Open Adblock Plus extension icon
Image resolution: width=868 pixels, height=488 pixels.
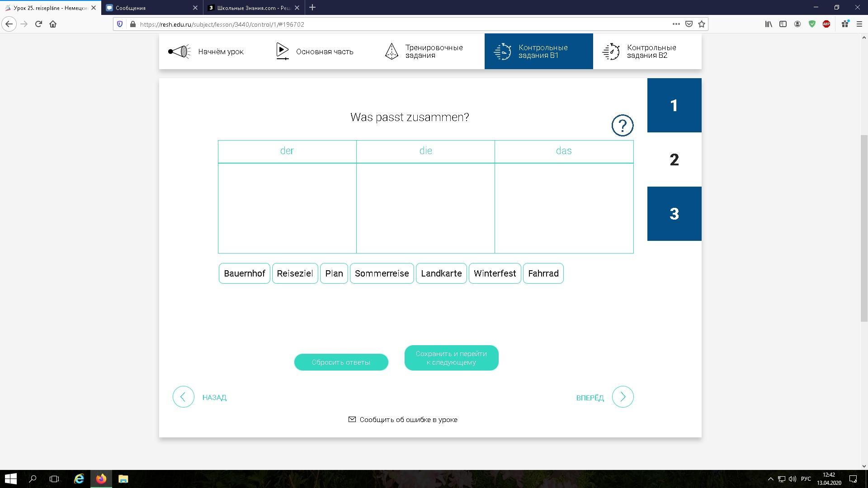point(826,24)
